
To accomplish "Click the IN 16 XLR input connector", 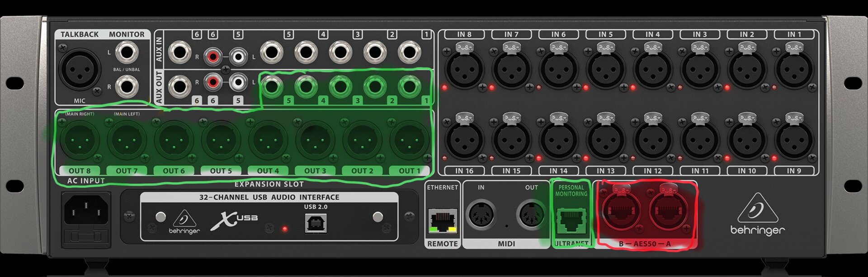I will (464, 139).
